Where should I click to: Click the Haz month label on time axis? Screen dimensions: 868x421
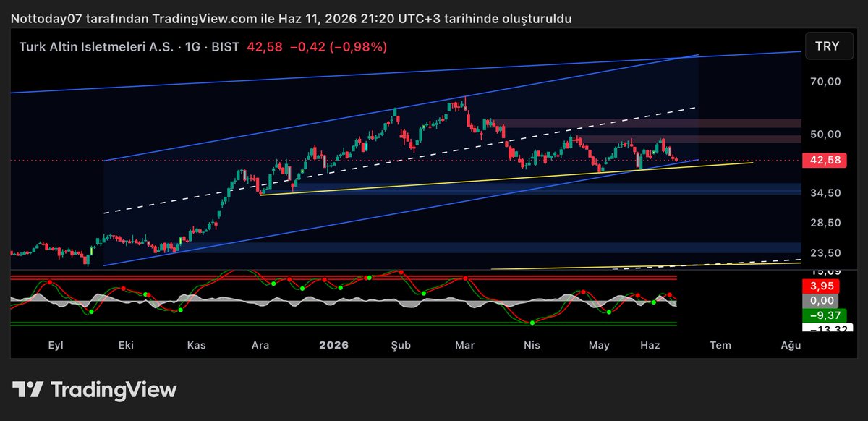pos(650,345)
